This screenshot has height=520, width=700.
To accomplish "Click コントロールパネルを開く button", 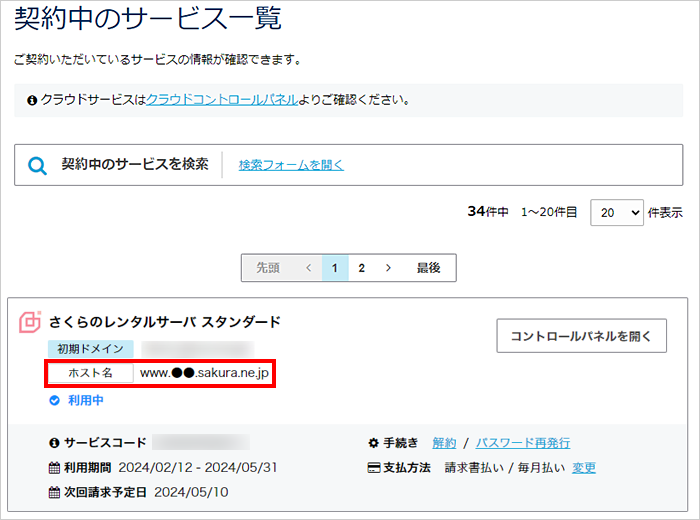I will point(581,336).
